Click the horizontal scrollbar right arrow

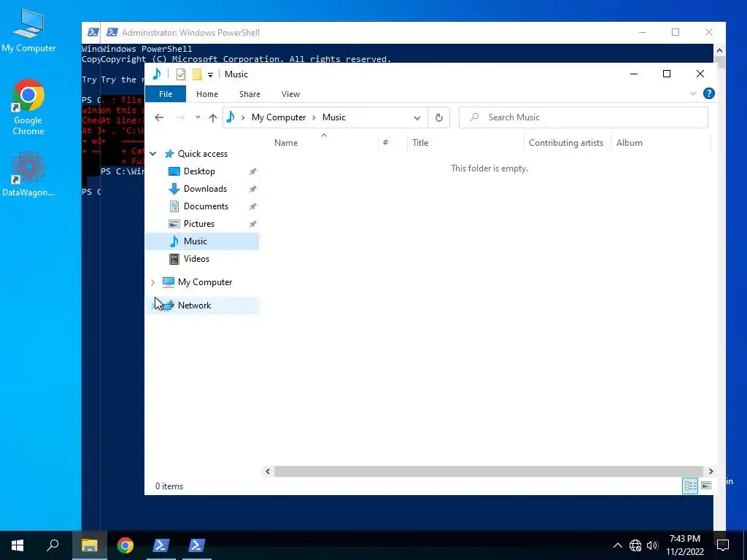(711, 472)
